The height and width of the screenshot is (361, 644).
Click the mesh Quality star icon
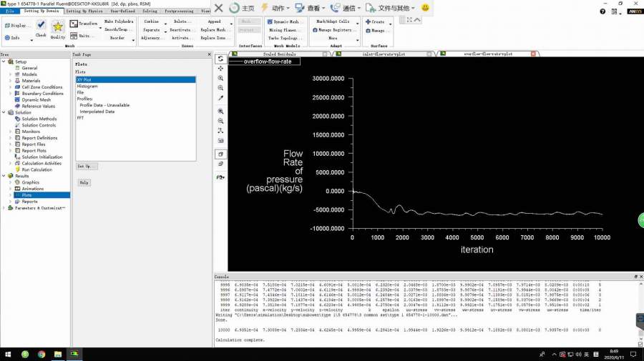pos(58,27)
